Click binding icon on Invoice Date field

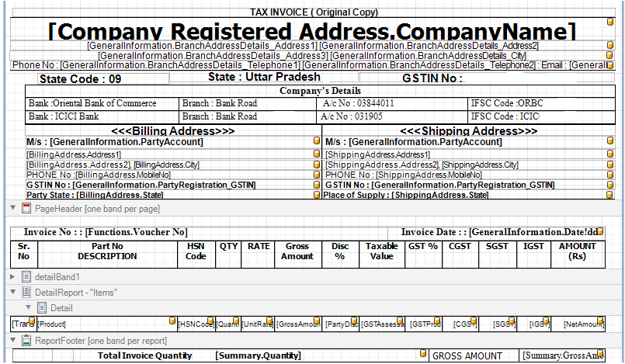click(x=600, y=231)
